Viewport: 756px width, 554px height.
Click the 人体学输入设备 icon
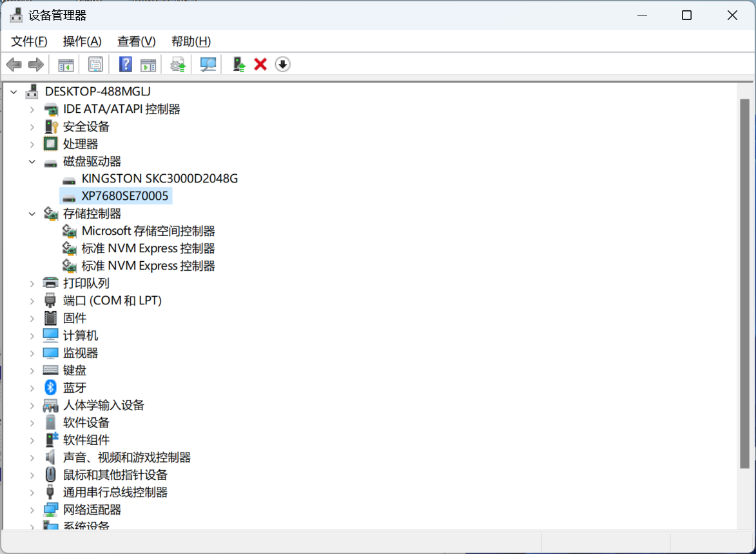click(x=51, y=406)
